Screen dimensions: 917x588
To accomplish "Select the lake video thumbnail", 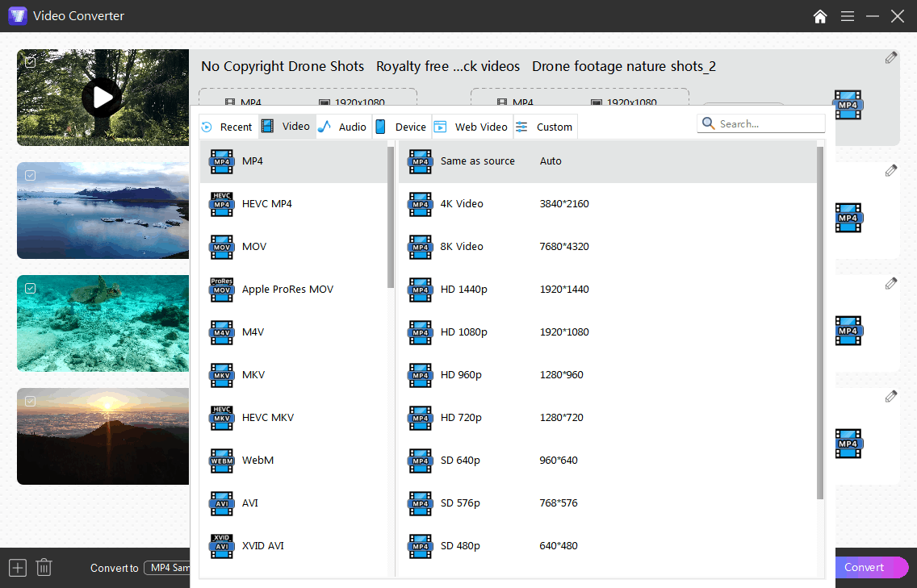I will pos(103,211).
